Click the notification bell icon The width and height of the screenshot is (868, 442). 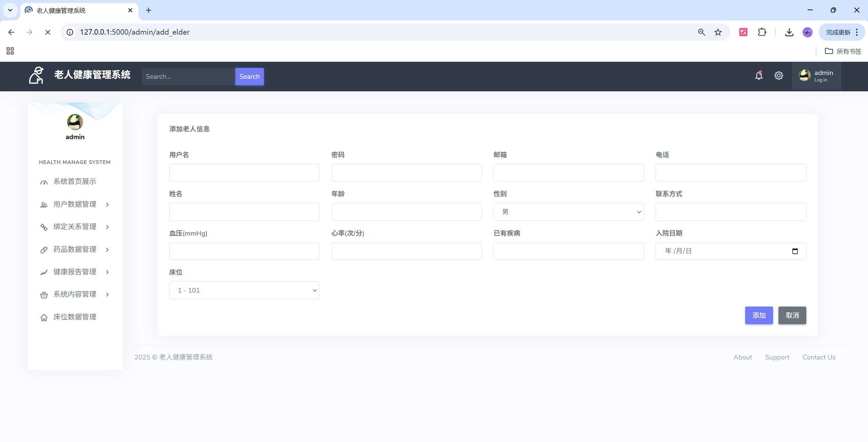click(759, 75)
